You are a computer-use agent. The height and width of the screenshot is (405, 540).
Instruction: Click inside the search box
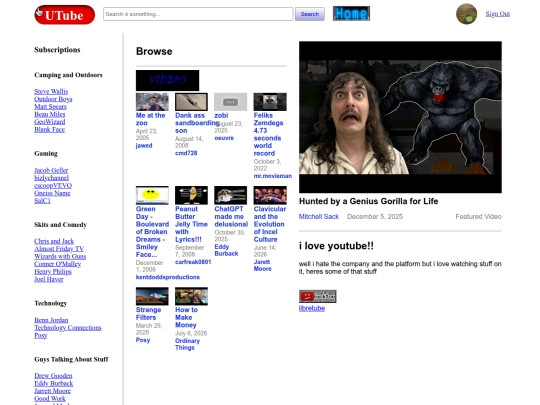pos(198,14)
